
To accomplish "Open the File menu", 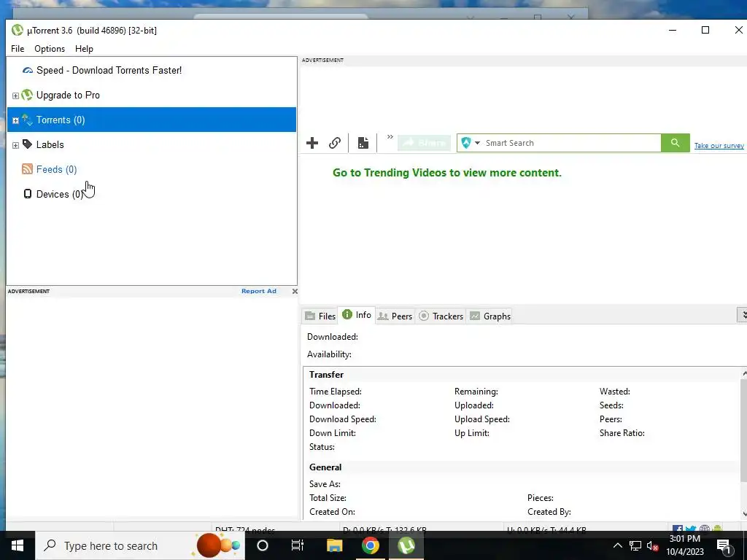I will pyautogui.click(x=18, y=49).
